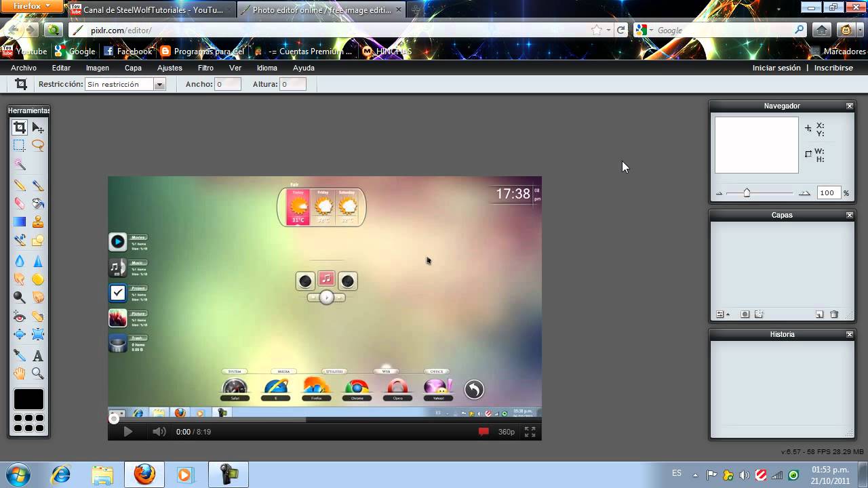This screenshot has height=488, width=868.
Task: Select the Sharpen triangle tool
Action: click(38, 261)
